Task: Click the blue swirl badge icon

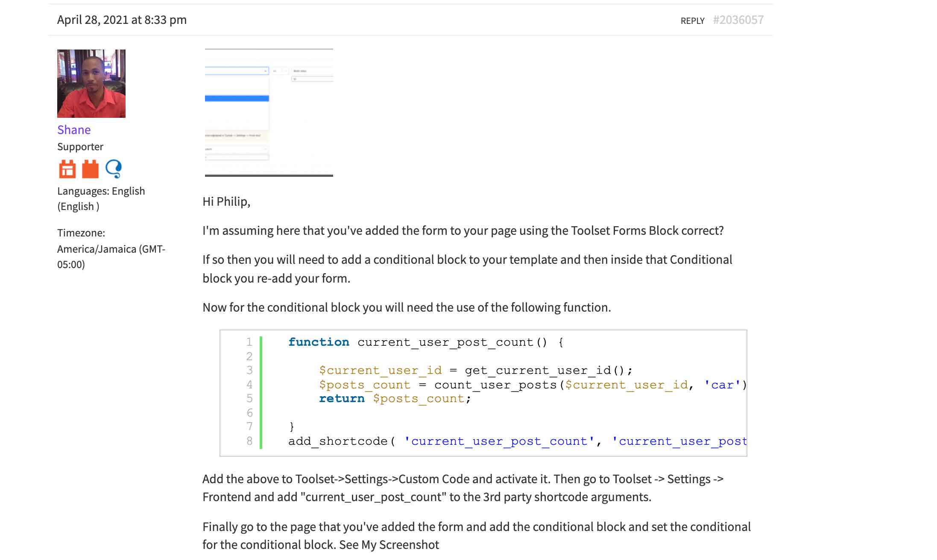Action: coord(114,169)
